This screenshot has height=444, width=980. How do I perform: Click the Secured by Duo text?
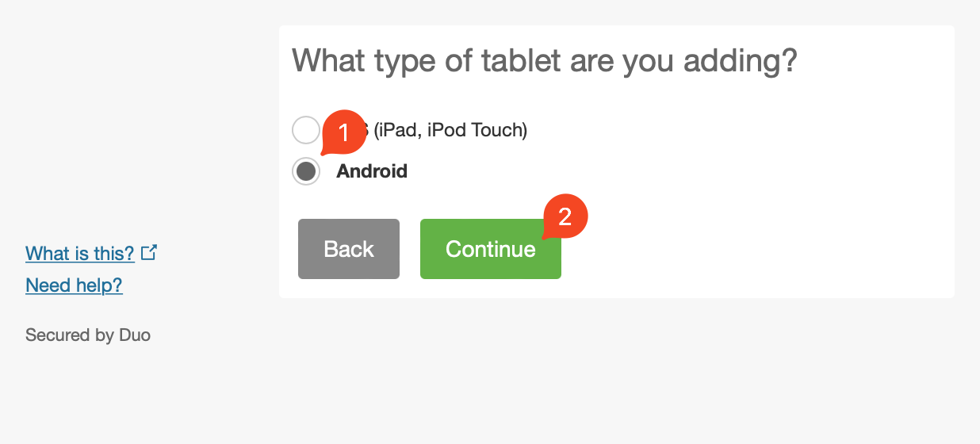click(x=88, y=335)
